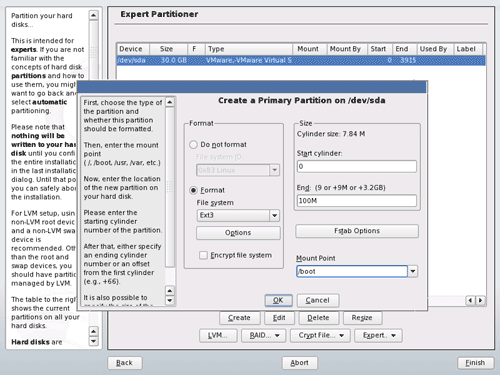Click the Edit partition button
The image size is (500, 375).
click(x=279, y=318)
